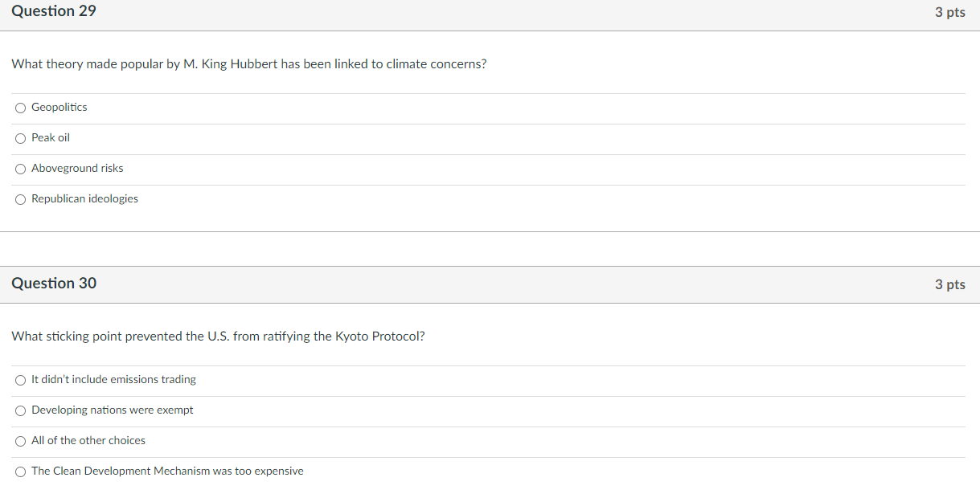Select the Geopolitics radio button

(21, 108)
